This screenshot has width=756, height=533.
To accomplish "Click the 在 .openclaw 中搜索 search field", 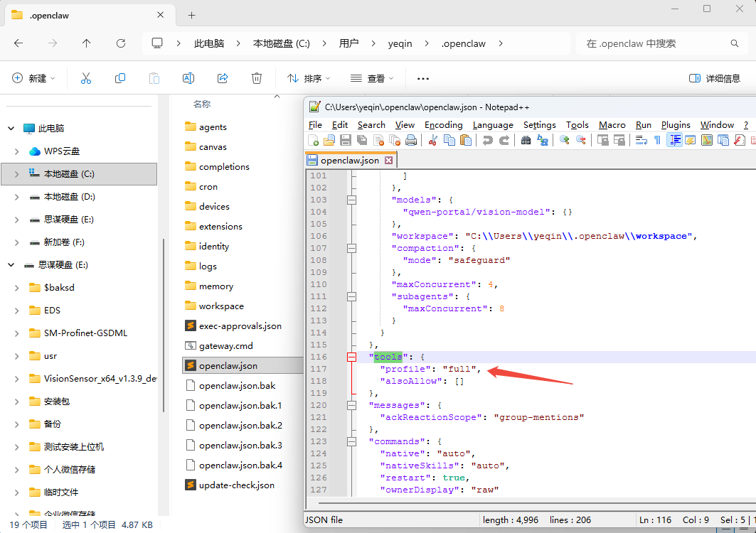I will [x=662, y=43].
